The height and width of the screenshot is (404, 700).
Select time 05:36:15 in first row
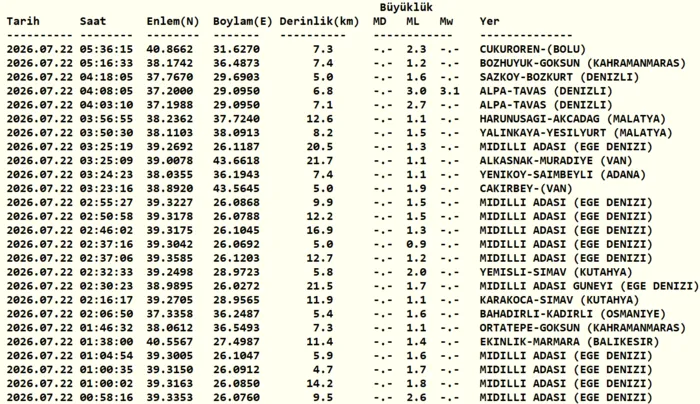point(106,49)
